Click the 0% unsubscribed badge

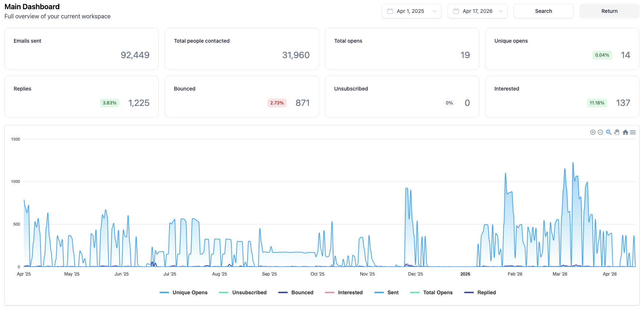449,103
